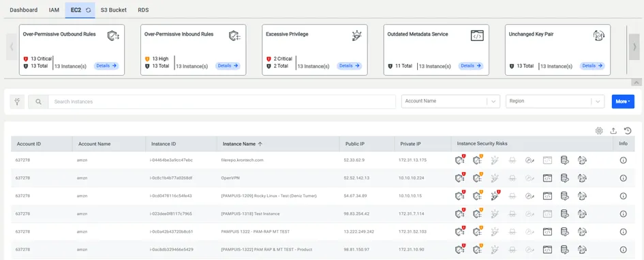Click spy hat risk icon for filerepo.krontech.com

tap(512, 160)
